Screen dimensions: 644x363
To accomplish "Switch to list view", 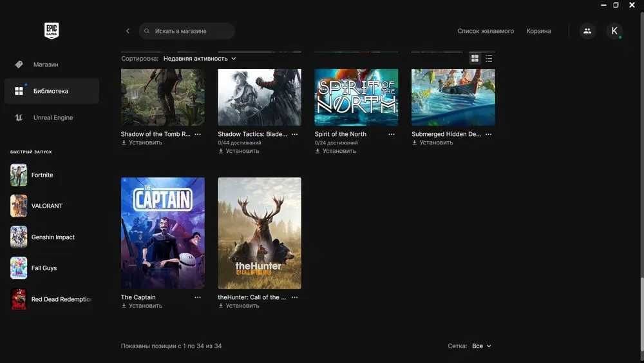I will click(489, 59).
